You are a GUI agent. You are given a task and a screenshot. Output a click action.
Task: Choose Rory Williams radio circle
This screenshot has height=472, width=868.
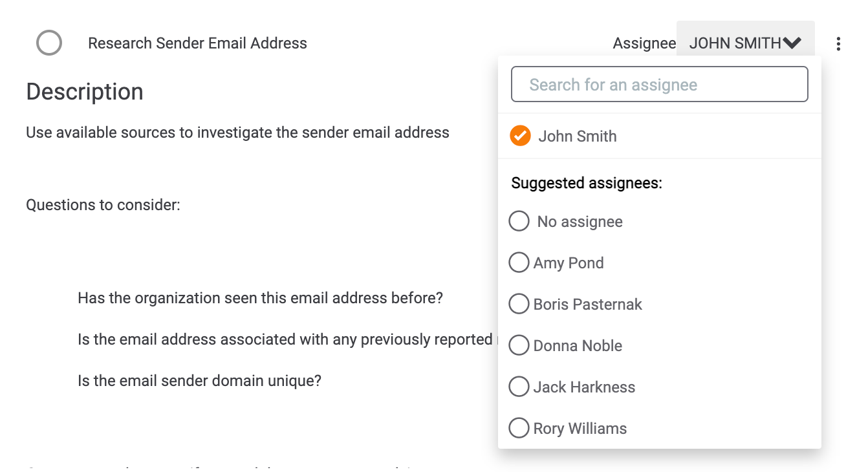(x=519, y=428)
